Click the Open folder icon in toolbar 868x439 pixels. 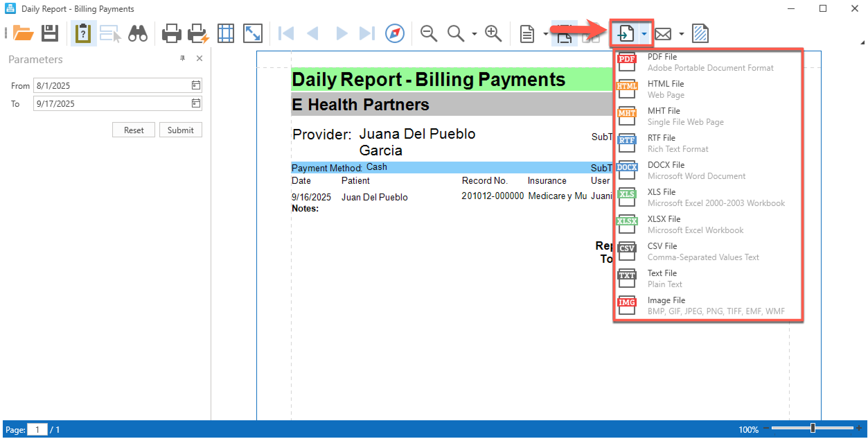coord(23,34)
